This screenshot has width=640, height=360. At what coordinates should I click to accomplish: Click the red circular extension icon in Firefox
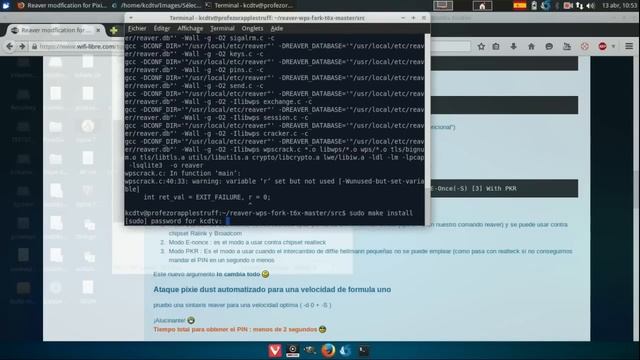tap(584, 47)
